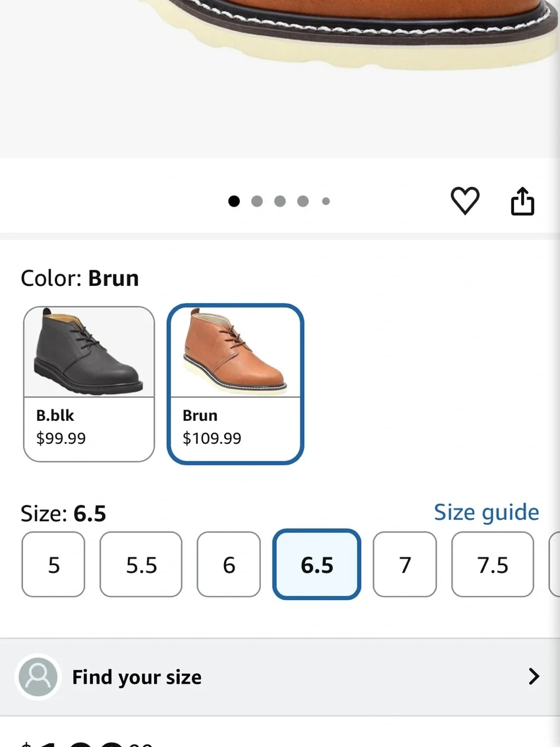Choose size 7.5

point(493,564)
